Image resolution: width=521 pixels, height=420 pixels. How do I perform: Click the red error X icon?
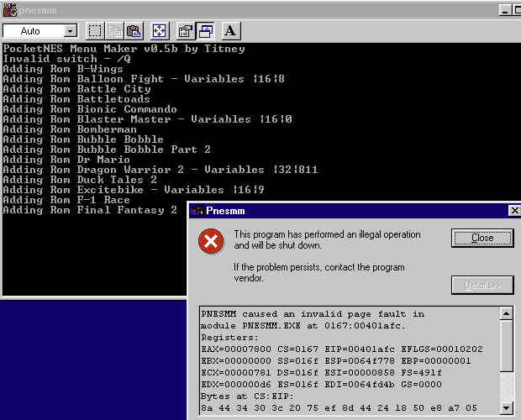click(211, 241)
